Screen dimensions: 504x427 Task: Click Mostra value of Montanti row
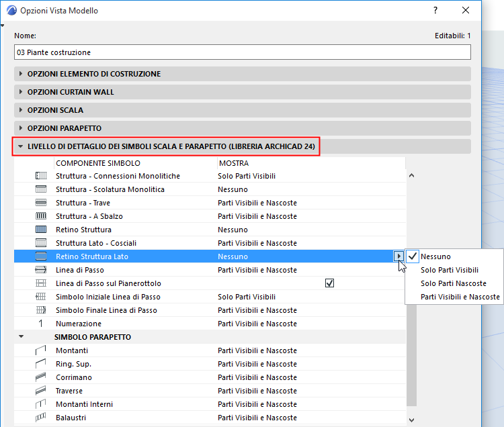coord(257,350)
